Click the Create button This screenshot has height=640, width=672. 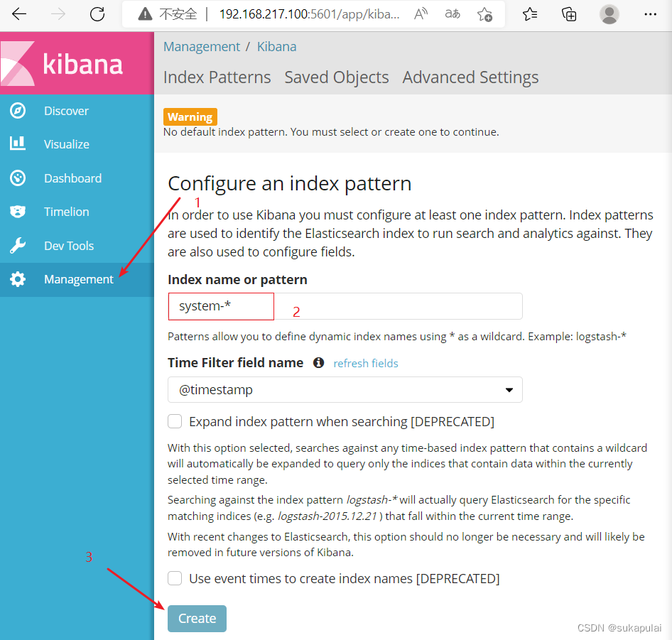coord(197,618)
